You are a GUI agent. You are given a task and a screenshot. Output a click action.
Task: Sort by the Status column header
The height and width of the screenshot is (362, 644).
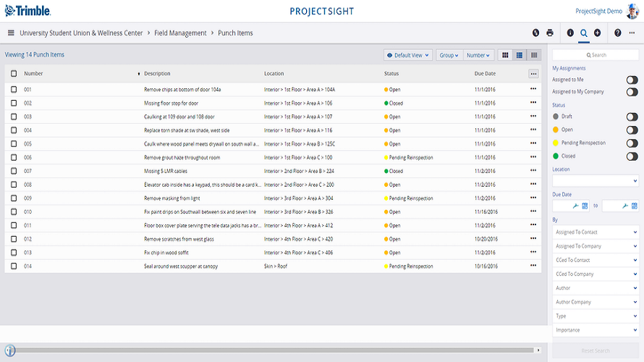[391, 74]
